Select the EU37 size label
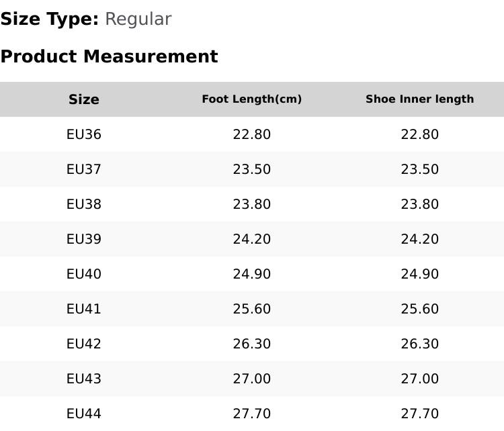Viewport: 504px width, 431px height. pyautogui.click(x=84, y=169)
